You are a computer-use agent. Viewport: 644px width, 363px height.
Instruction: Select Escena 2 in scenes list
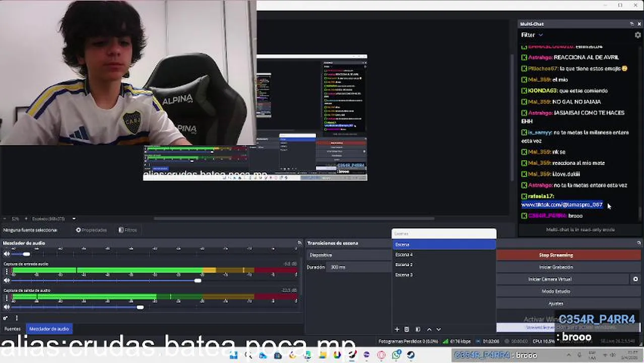(x=444, y=265)
